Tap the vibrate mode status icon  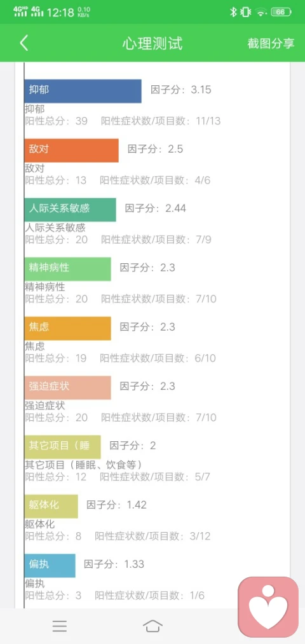(x=245, y=12)
